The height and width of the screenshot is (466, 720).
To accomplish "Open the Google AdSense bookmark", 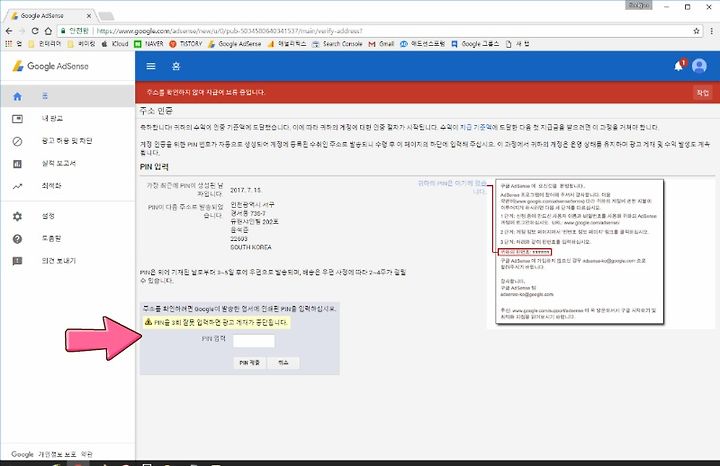I will pos(235,44).
